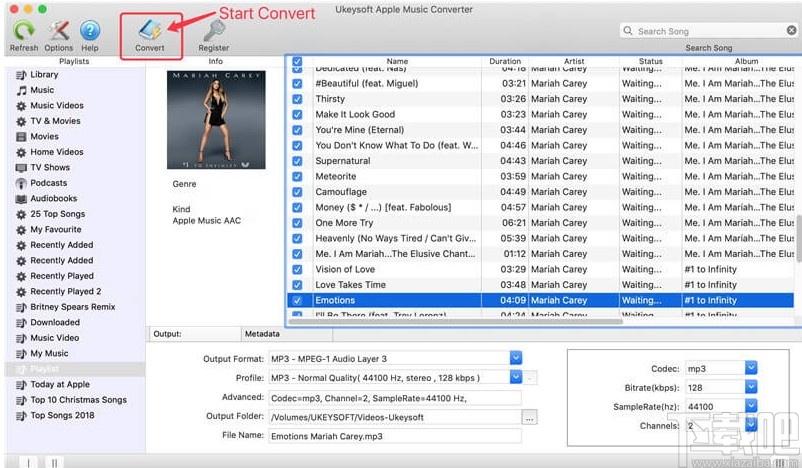Start conversion with the Convert icon
Screen dimensions: 802x468
click(x=150, y=31)
